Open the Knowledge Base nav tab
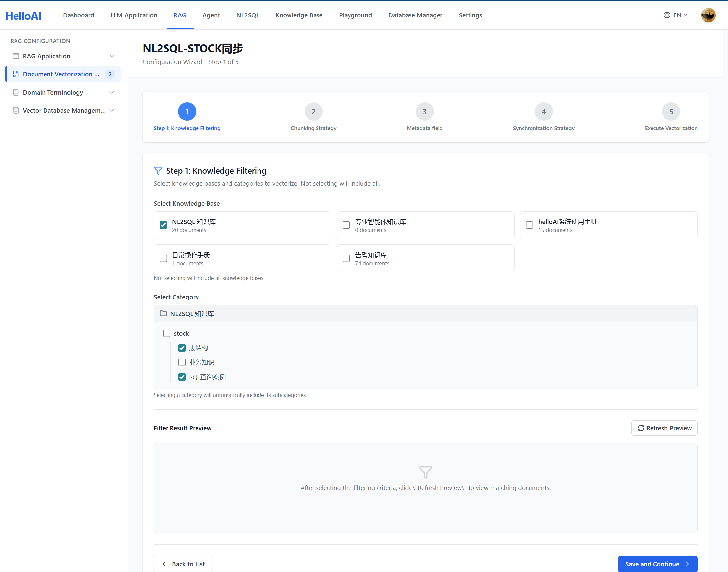This screenshot has width=728, height=572. [x=299, y=15]
